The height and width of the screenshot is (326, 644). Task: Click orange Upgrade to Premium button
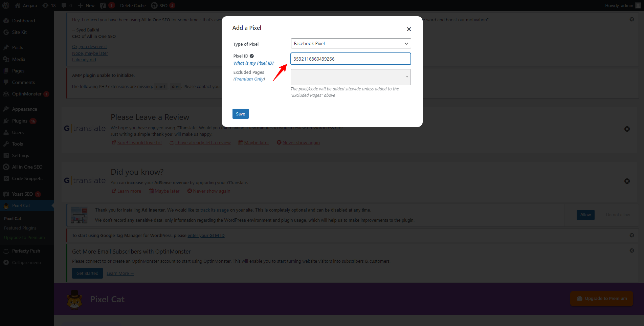[602, 298]
